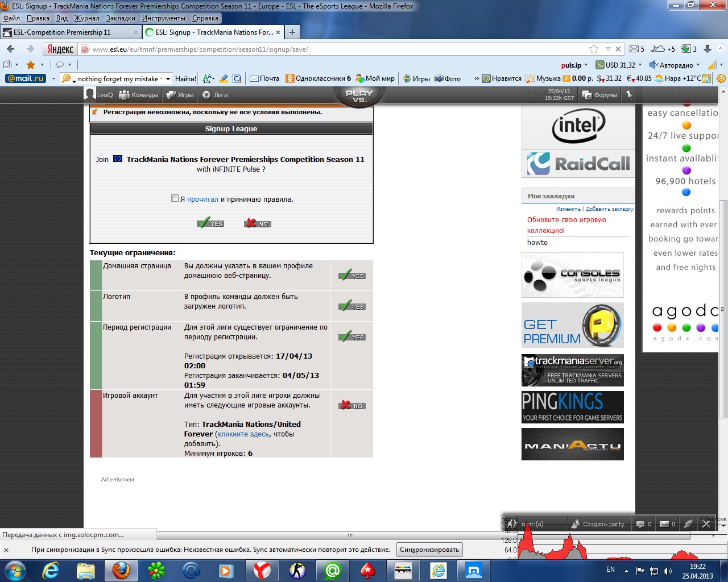728x582 pixels.
Task: Open the Нара +12°C weather widget
Action: pos(678,78)
